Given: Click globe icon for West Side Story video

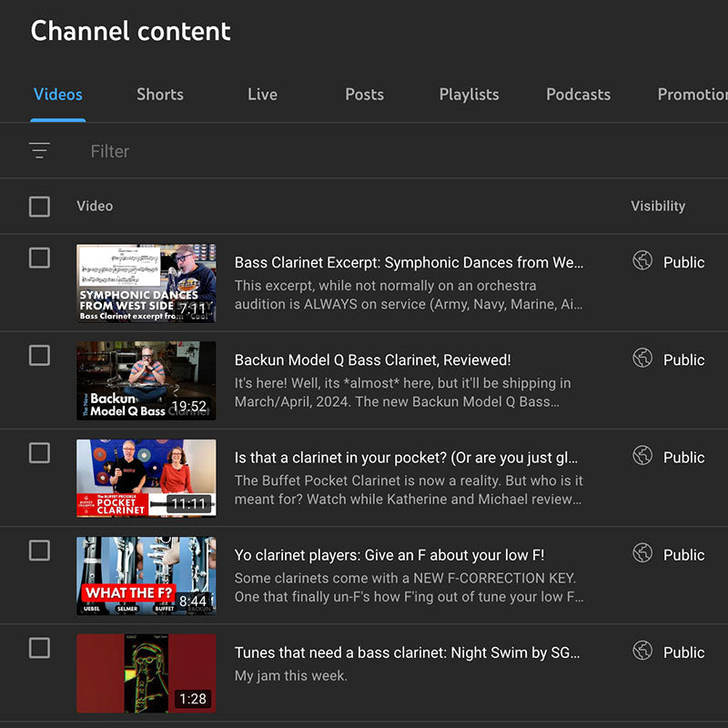Looking at the screenshot, I should click(642, 261).
